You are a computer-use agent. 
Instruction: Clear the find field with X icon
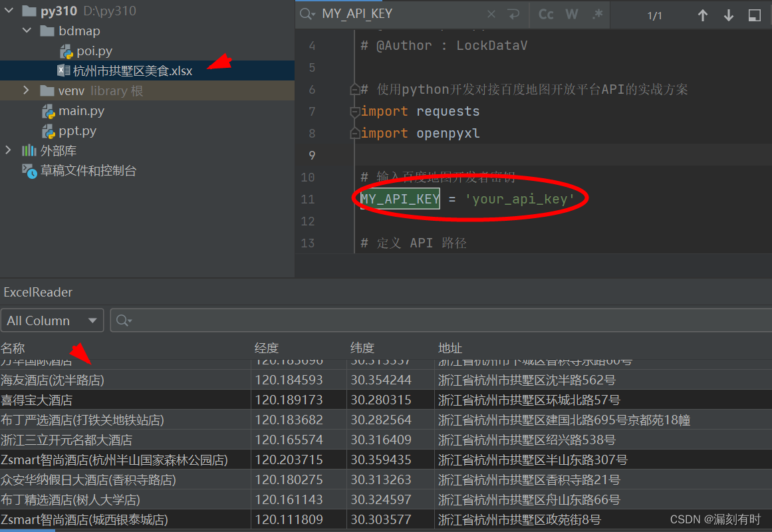491,14
